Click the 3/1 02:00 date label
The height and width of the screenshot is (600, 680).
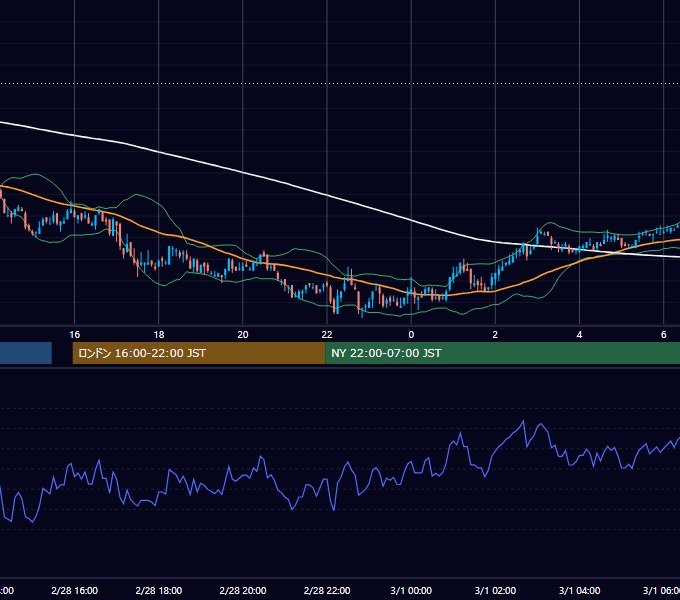[495, 590]
